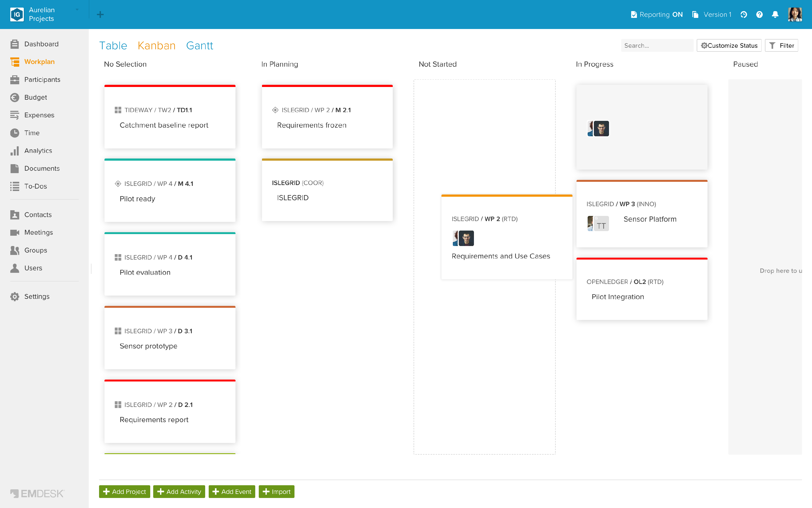Click the plus icon in the top bar
The height and width of the screenshot is (508, 812).
pos(100,14)
